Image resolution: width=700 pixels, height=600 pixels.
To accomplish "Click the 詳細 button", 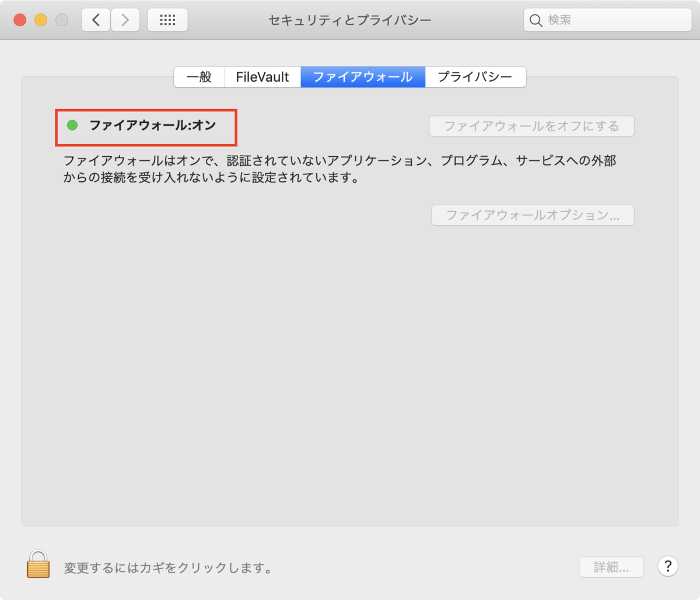I will pyautogui.click(x=611, y=566).
